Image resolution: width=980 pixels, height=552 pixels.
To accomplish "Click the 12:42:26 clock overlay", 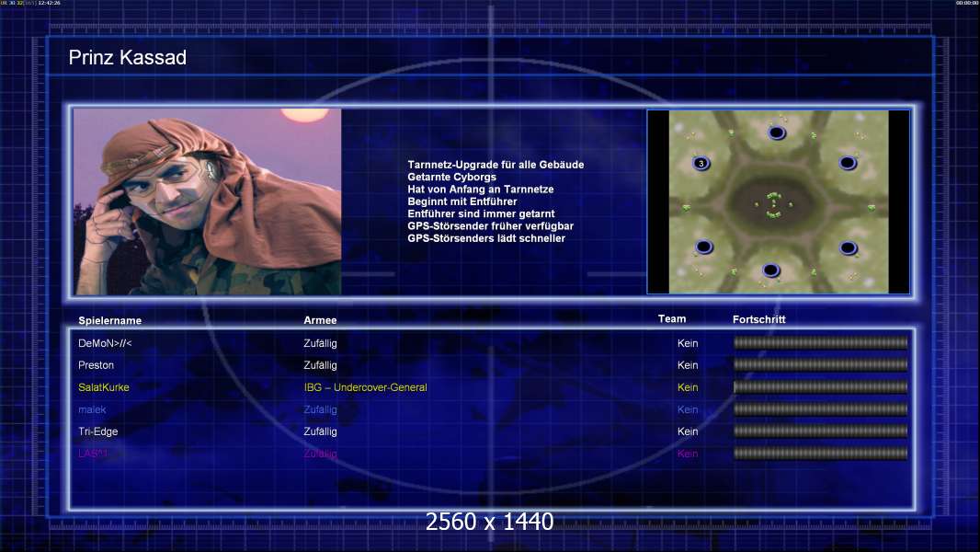I will pyautogui.click(x=49, y=3).
